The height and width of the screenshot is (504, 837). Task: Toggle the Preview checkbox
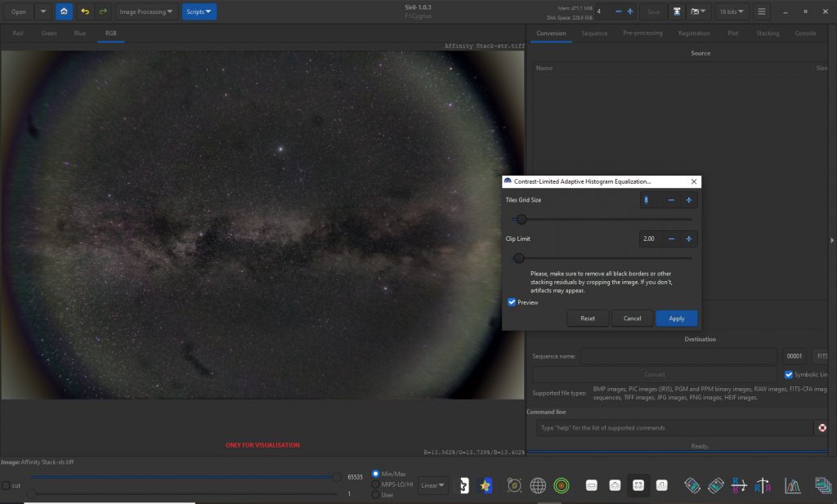click(512, 302)
